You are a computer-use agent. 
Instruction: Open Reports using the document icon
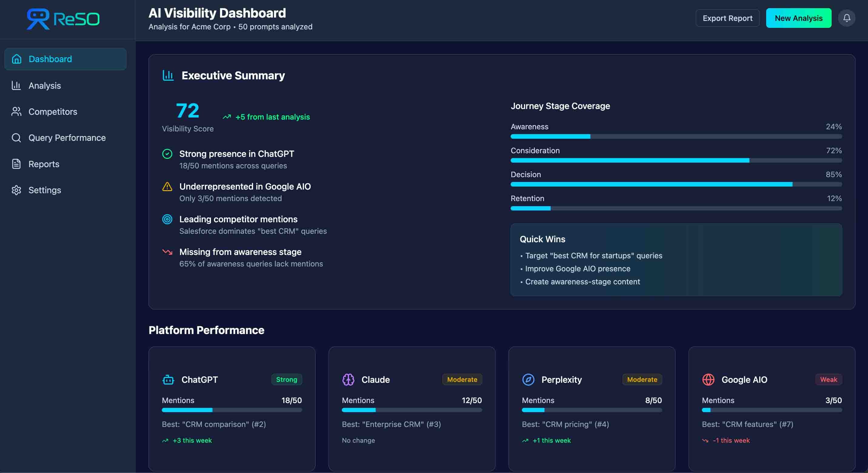(17, 164)
